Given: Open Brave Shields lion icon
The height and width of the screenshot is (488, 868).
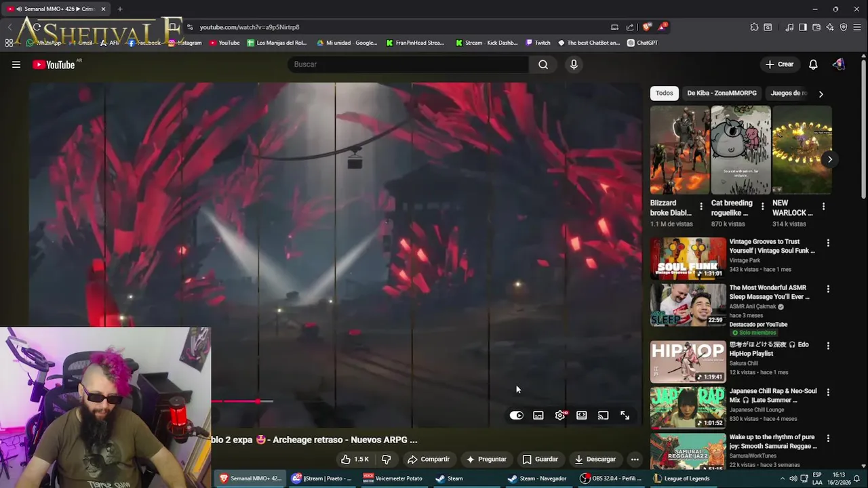Looking at the screenshot, I should [647, 27].
